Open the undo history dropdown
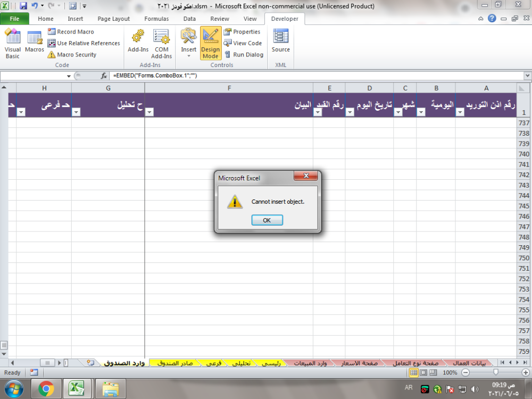 [x=43, y=6]
